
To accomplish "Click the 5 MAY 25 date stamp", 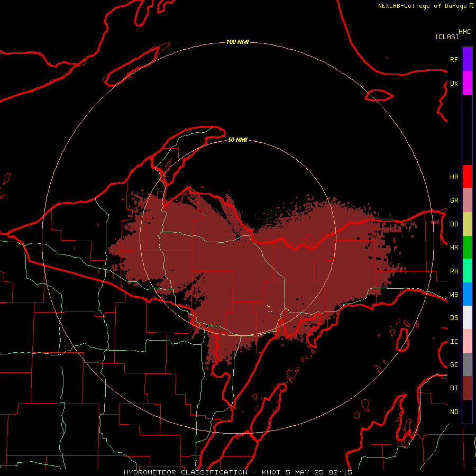I will click(305, 472).
